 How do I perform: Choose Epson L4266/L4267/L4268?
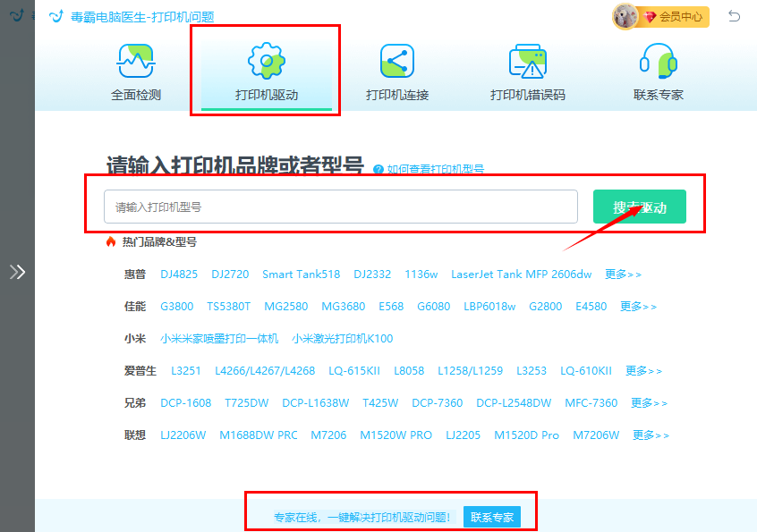point(265,371)
